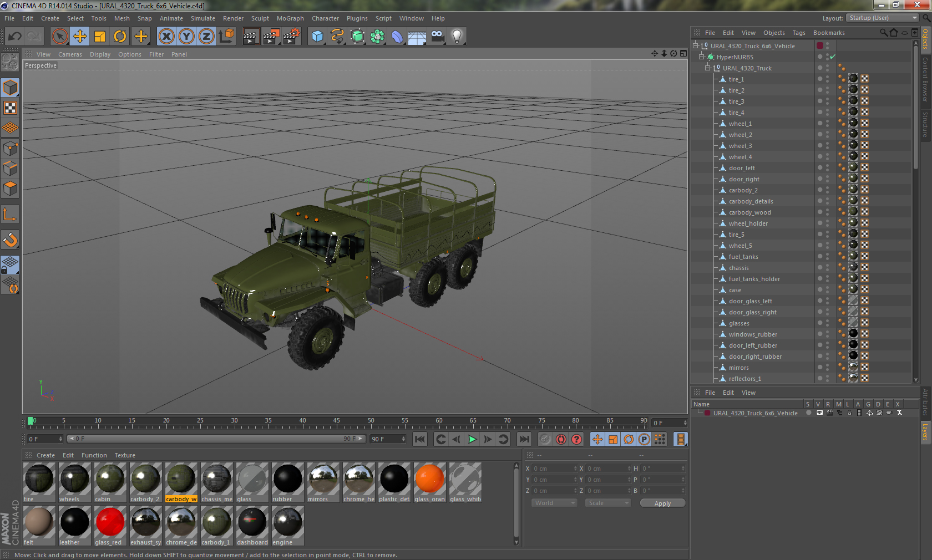The image size is (932, 560).
Task: Open the spline pen tools icon
Action: pos(337,37)
